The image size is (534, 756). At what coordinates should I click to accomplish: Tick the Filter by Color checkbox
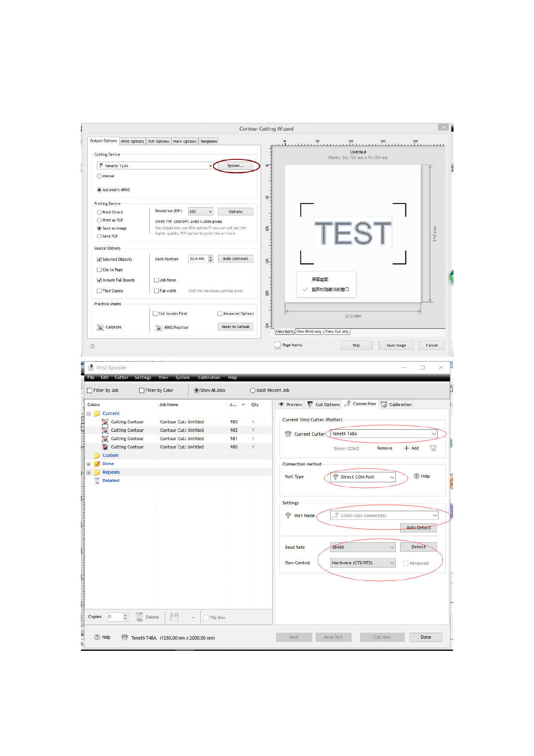[142, 390]
